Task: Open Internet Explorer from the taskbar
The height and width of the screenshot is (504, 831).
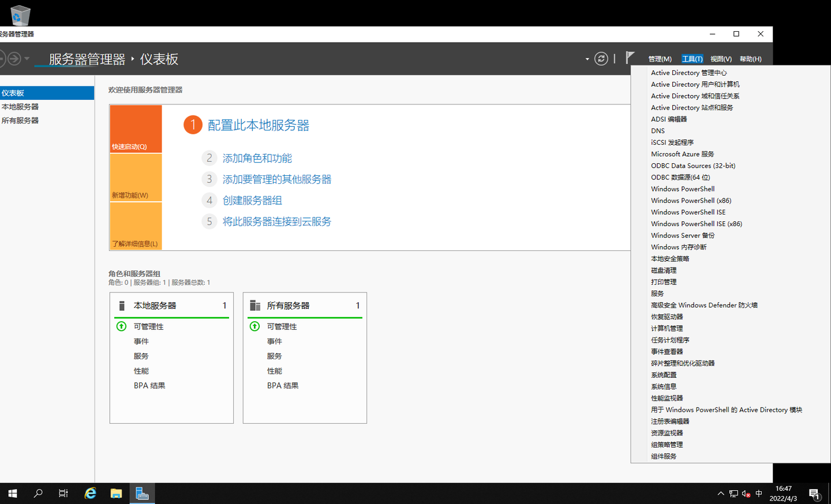Action: pyautogui.click(x=90, y=493)
